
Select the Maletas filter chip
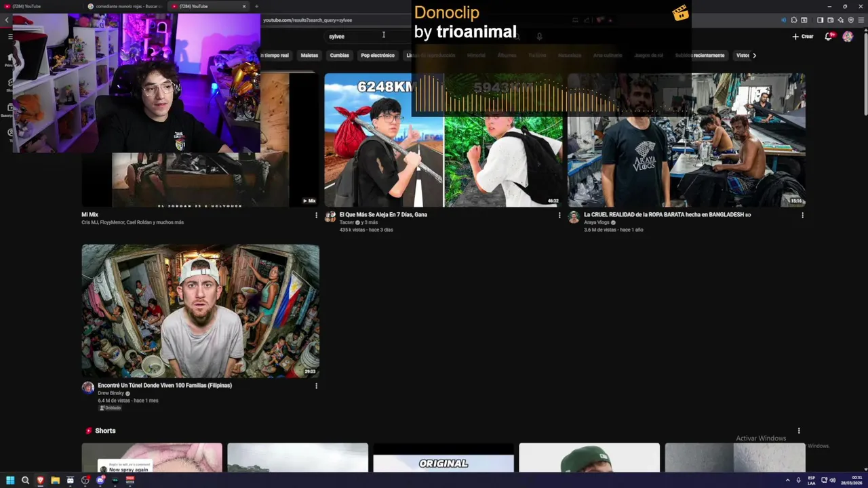point(309,56)
